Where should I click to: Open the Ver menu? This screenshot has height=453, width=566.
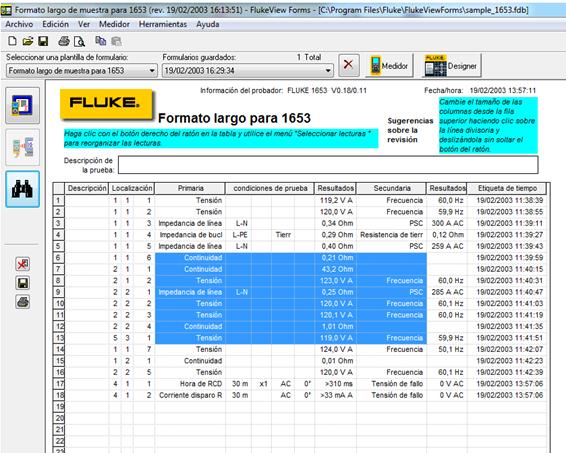(84, 24)
